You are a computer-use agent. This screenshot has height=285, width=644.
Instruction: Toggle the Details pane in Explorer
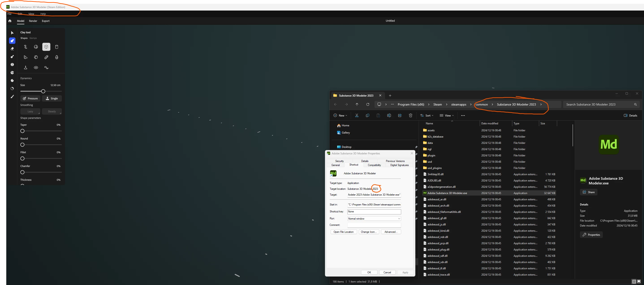(x=630, y=115)
